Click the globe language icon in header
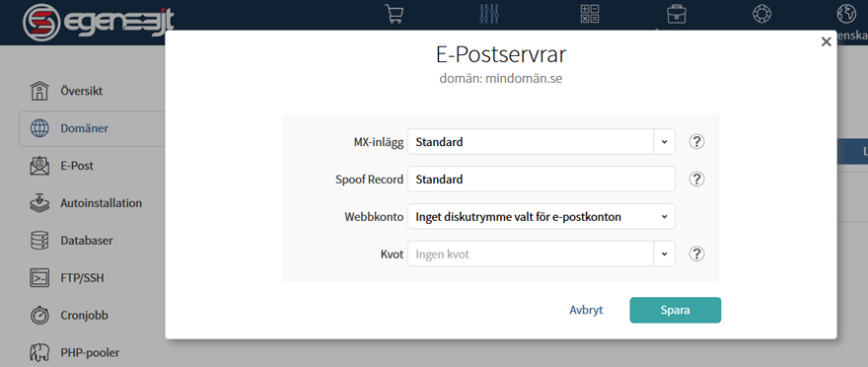Screen dimensions: 868x367 click(846, 15)
